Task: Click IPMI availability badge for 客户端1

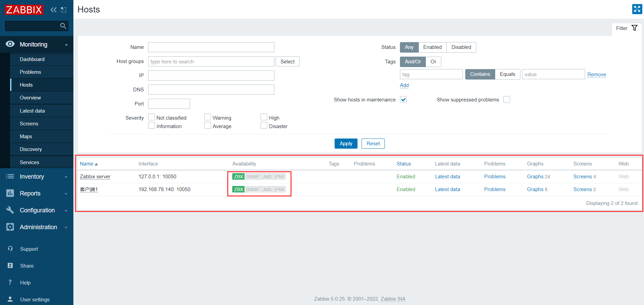Action: tap(279, 189)
